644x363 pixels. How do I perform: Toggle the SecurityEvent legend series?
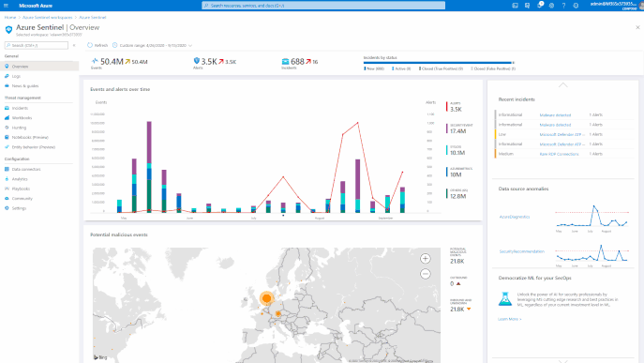(460, 129)
